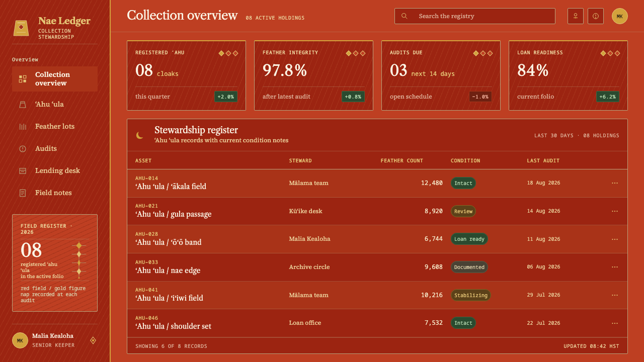Open the more menu for AHU-033

(x=615, y=267)
